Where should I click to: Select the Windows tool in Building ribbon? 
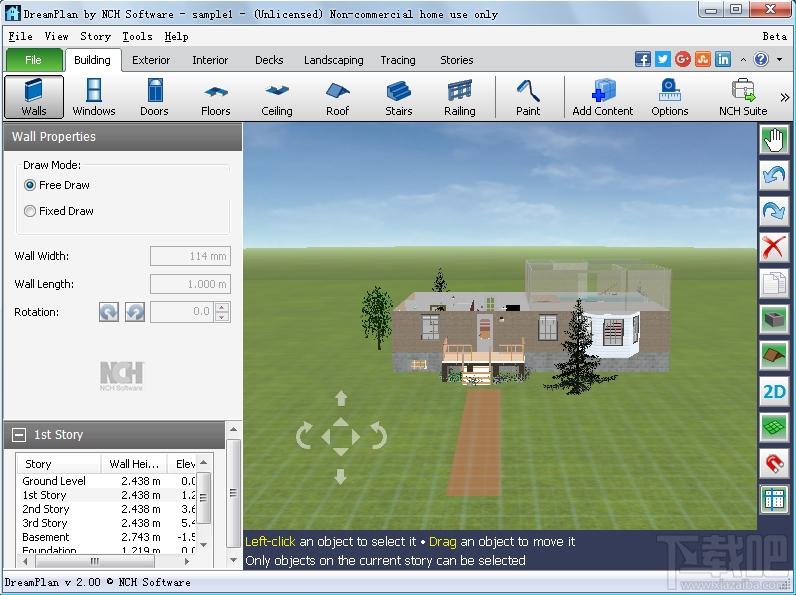[94, 97]
